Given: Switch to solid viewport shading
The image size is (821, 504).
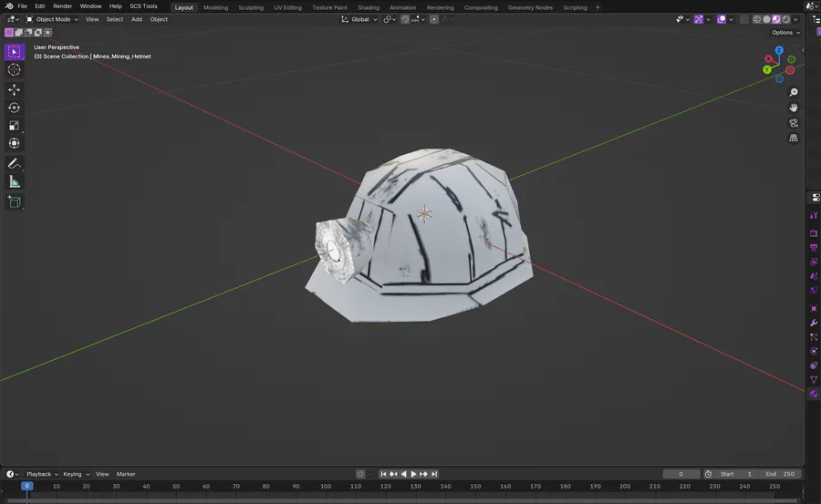Looking at the screenshot, I should 766,19.
